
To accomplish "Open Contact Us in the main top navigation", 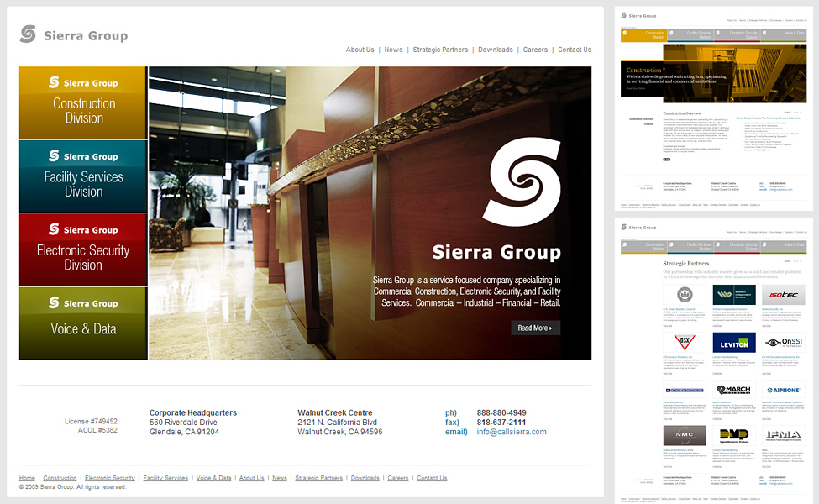I will point(575,50).
